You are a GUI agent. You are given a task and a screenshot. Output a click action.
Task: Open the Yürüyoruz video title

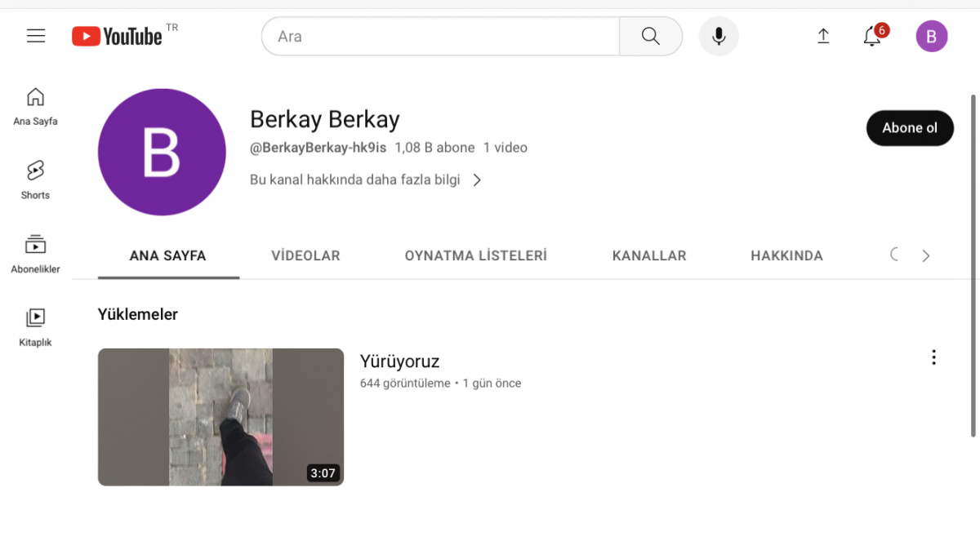click(400, 361)
